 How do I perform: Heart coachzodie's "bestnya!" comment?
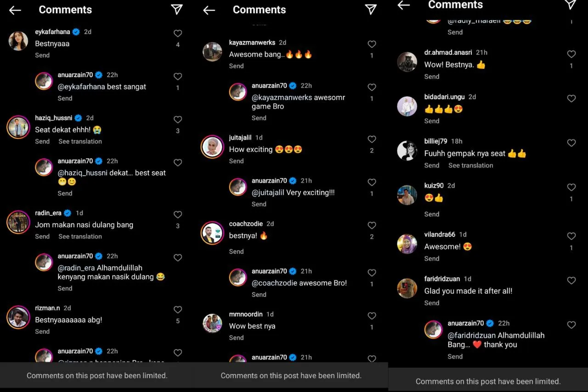[372, 226]
